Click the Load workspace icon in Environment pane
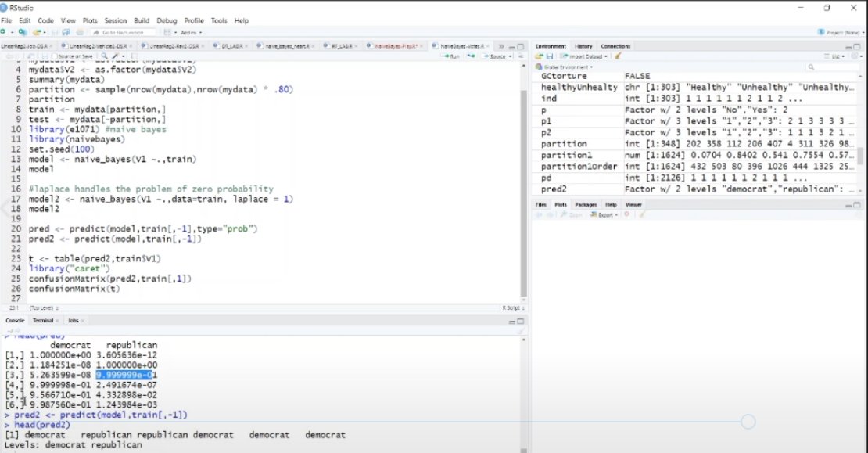Screen dimensions: 868x453 (539, 56)
